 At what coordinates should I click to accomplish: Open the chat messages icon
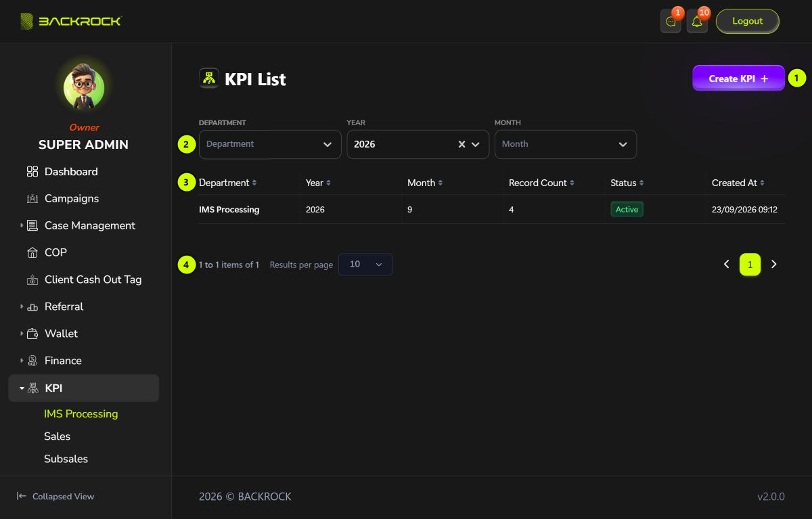tap(671, 22)
